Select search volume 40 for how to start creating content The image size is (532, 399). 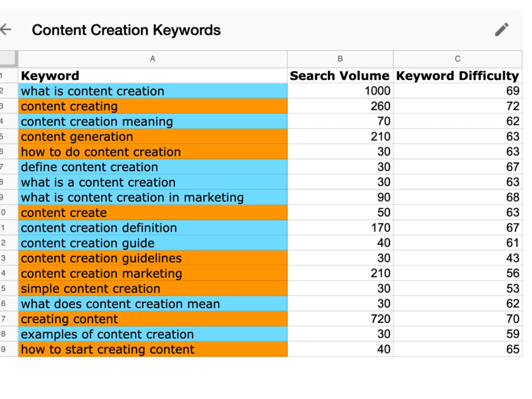[x=340, y=349]
